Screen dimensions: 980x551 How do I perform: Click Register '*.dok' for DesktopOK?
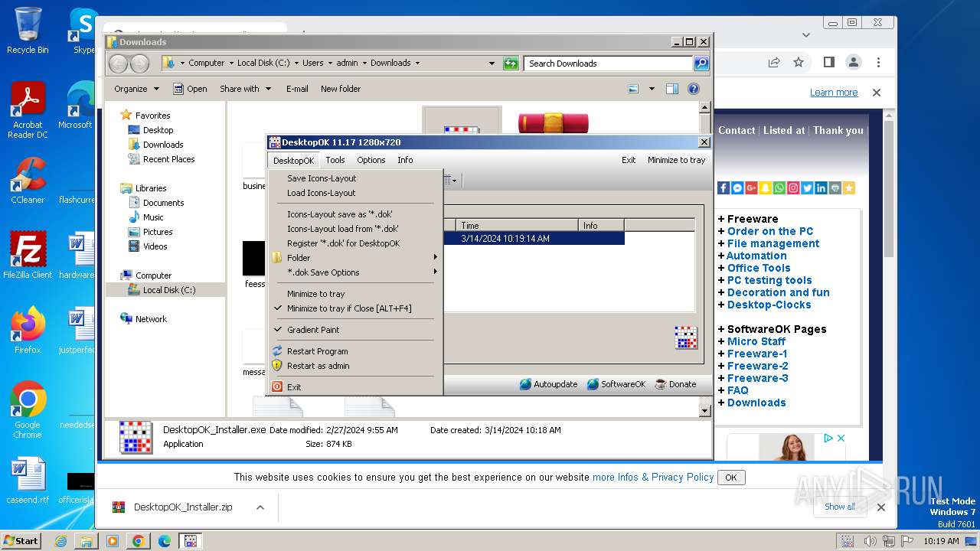[x=343, y=243]
